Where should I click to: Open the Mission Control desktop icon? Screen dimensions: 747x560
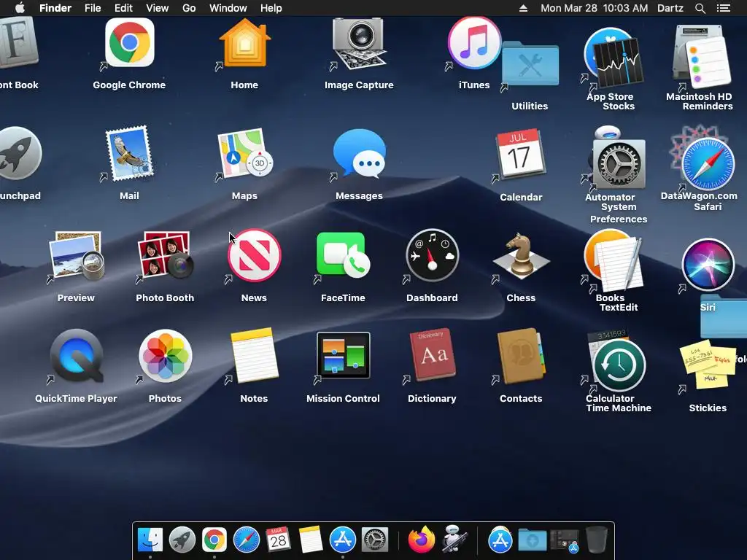[343, 356]
